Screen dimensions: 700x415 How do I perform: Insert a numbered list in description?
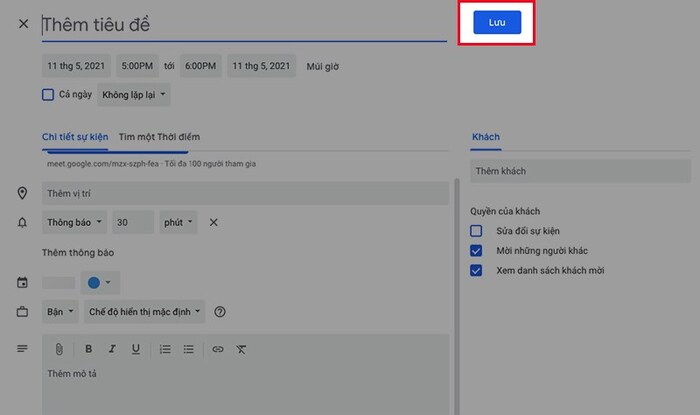tap(165, 349)
